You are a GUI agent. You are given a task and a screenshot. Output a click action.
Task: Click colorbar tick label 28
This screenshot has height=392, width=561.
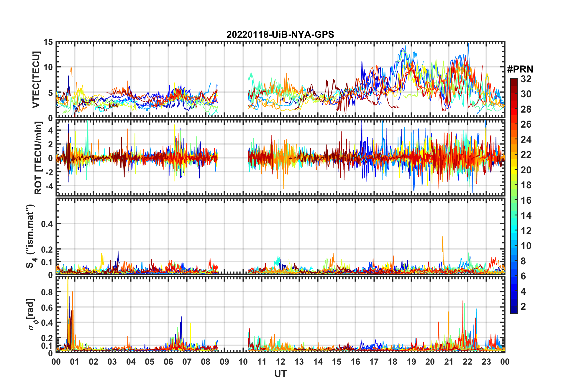click(526, 109)
